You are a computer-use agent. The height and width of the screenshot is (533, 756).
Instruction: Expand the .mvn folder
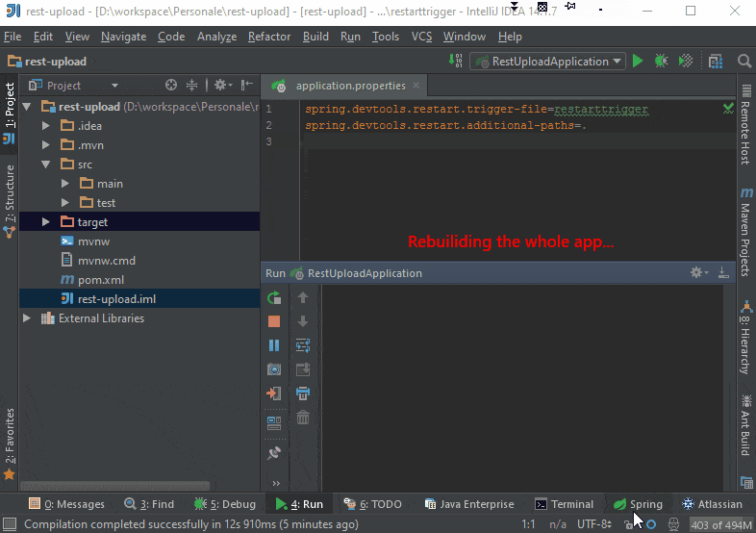coord(46,145)
